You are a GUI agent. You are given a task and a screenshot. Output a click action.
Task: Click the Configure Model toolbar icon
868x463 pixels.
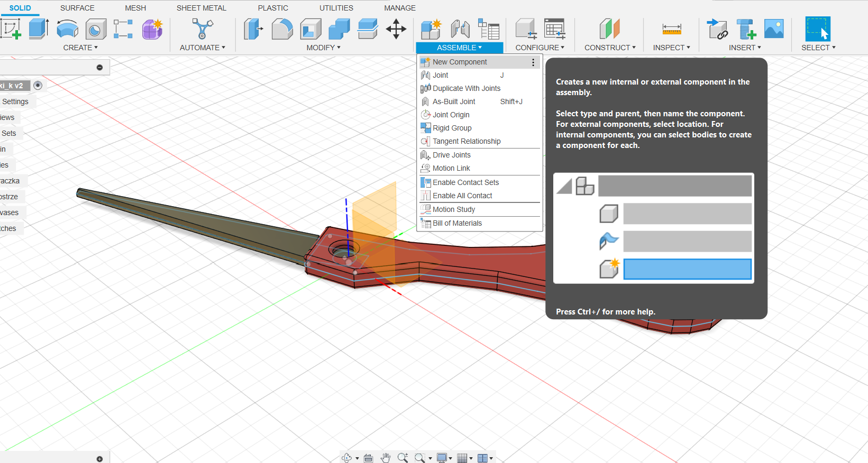pos(526,29)
